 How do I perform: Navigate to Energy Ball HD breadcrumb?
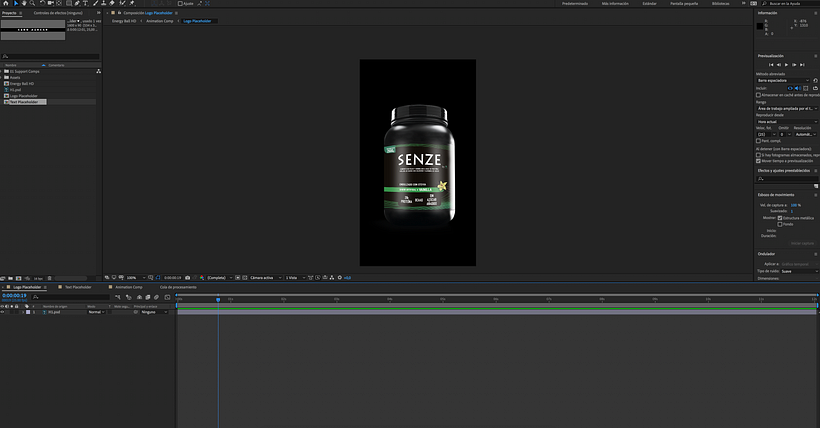[x=124, y=21]
